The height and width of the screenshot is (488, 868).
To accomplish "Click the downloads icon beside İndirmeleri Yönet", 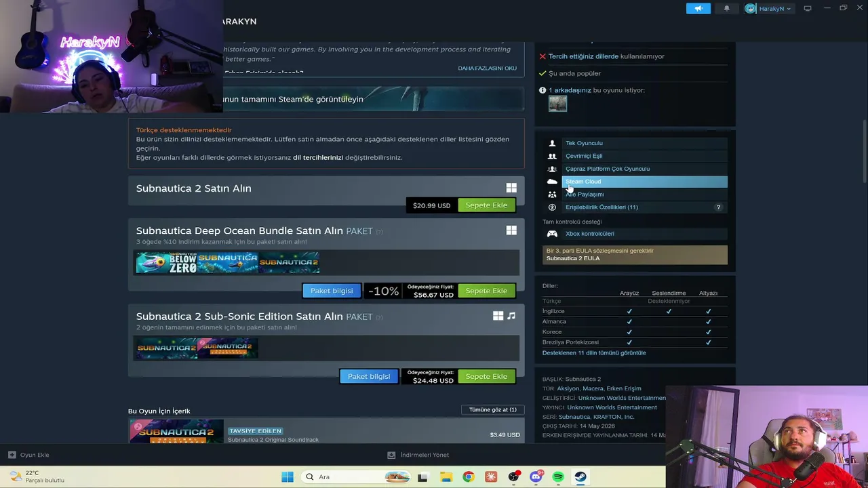I will click(391, 455).
